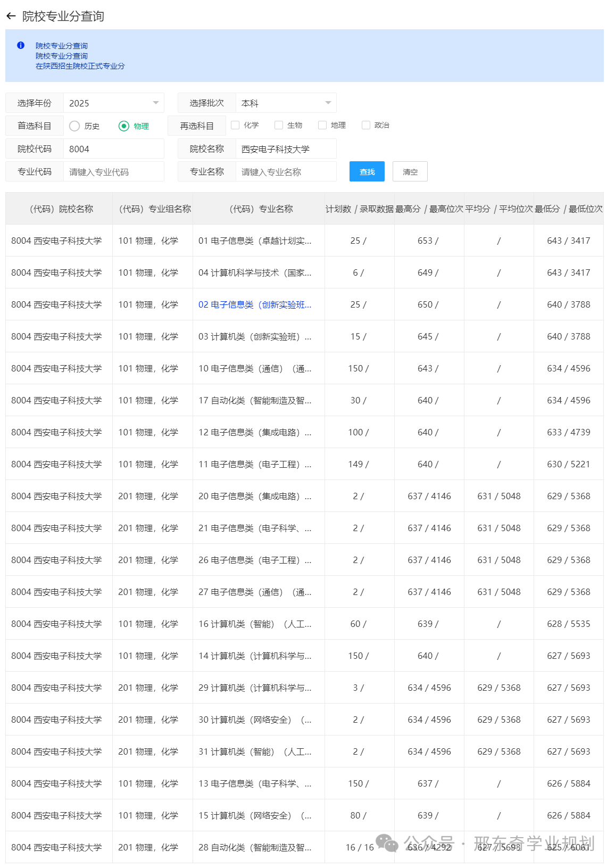This screenshot has height=868, width=615.
Task: Click the 专业代码 input field
Action: [113, 172]
